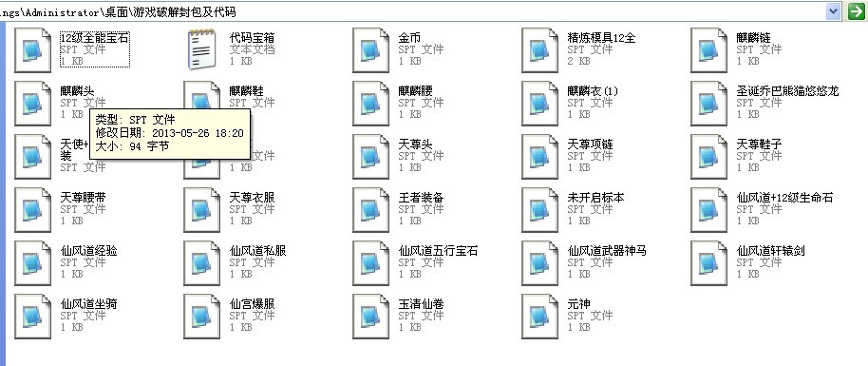Select the 麒麟链 file icon
Image resolution: width=868 pixels, height=366 pixels.
pyautogui.click(x=708, y=50)
